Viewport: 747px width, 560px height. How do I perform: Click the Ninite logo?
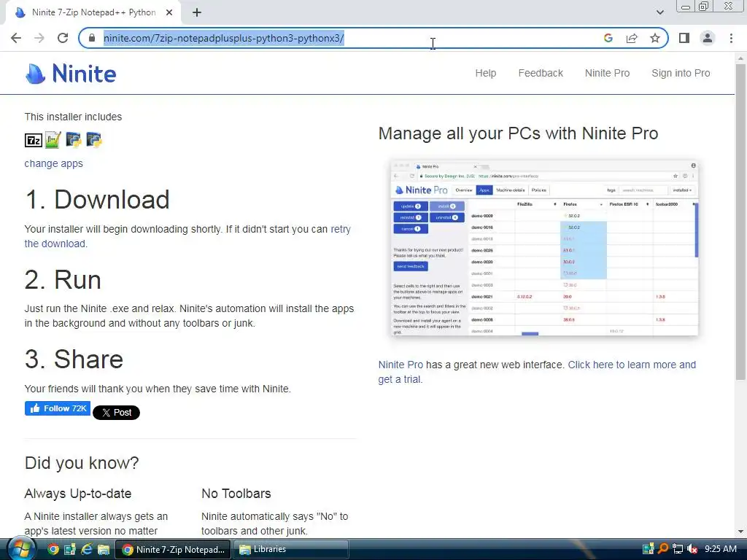(x=71, y=74)
